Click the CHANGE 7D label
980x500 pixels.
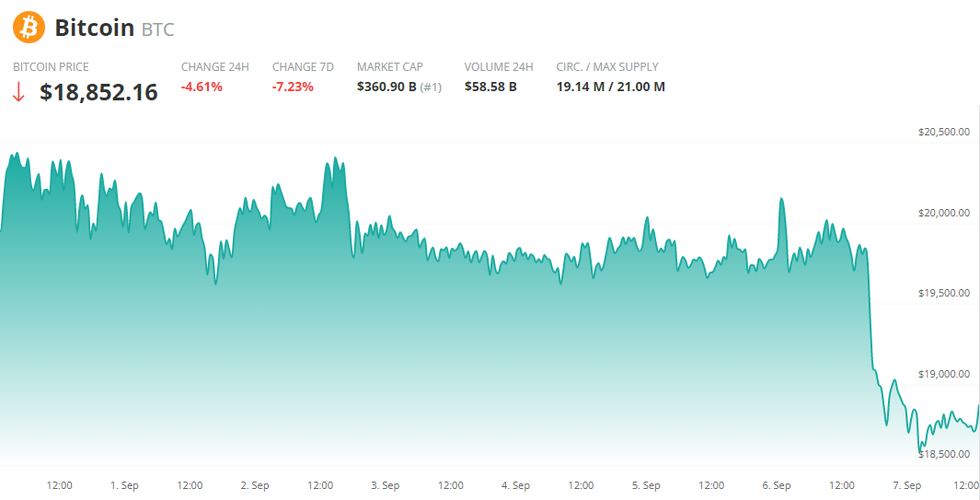pyautogui.click(x=303, y=66)
